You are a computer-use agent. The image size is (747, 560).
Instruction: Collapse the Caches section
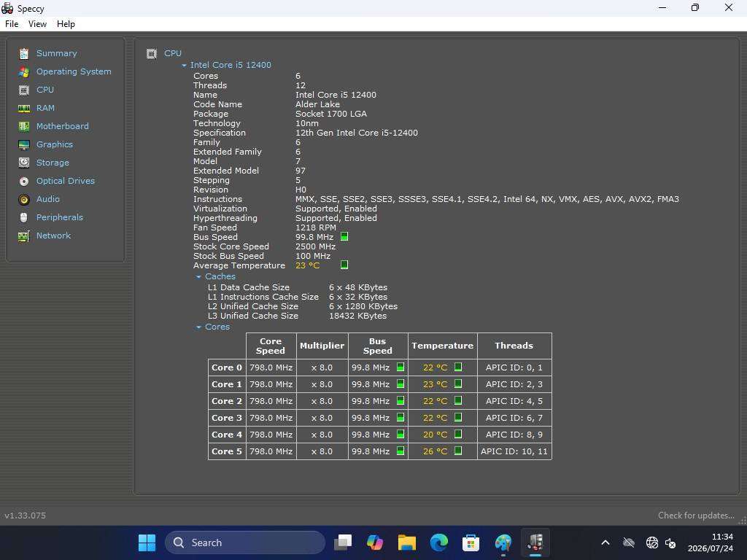point(198,276)
